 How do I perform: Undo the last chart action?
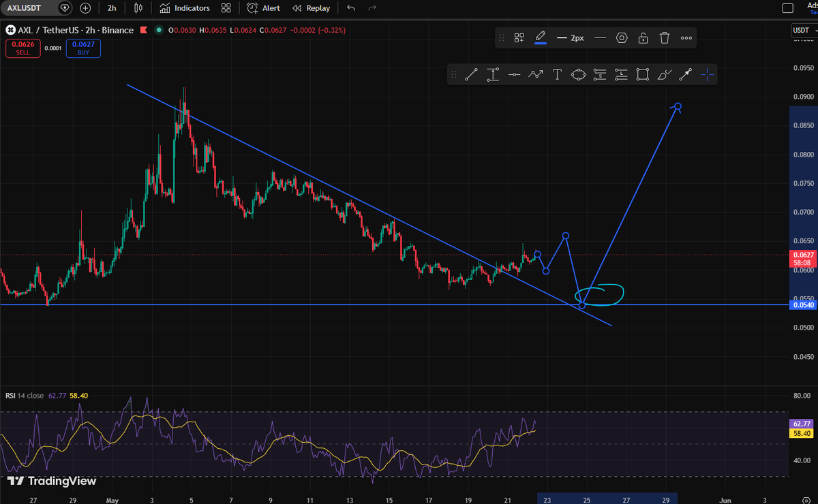[351, 8]
